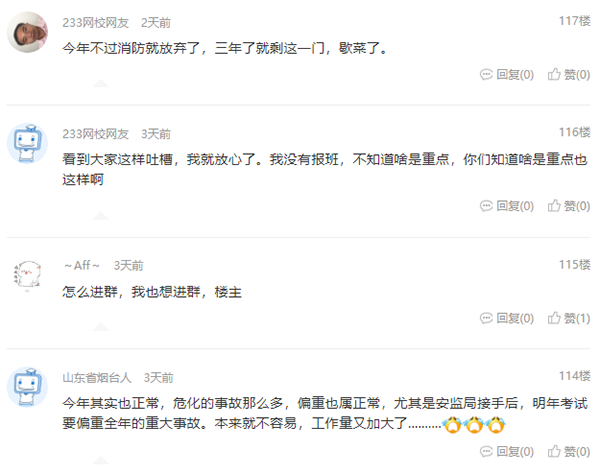The width and height of the screenshot is (600, 473).
Task: Like the 山东省烟台人 comment with thumbs-up
Action: (x=554, y=451)
